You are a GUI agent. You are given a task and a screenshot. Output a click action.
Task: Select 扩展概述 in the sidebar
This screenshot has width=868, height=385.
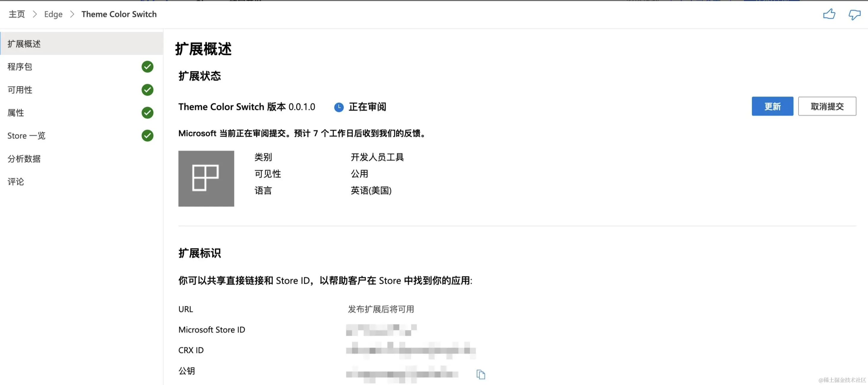pyautogui.click(x=24, y=44)
